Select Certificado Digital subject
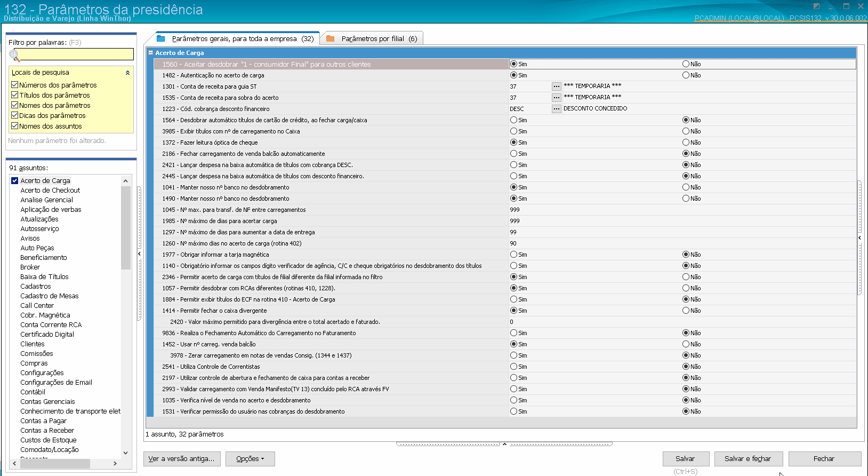The height and width of the screenshot is (476, 868). (x=47, y=334)
